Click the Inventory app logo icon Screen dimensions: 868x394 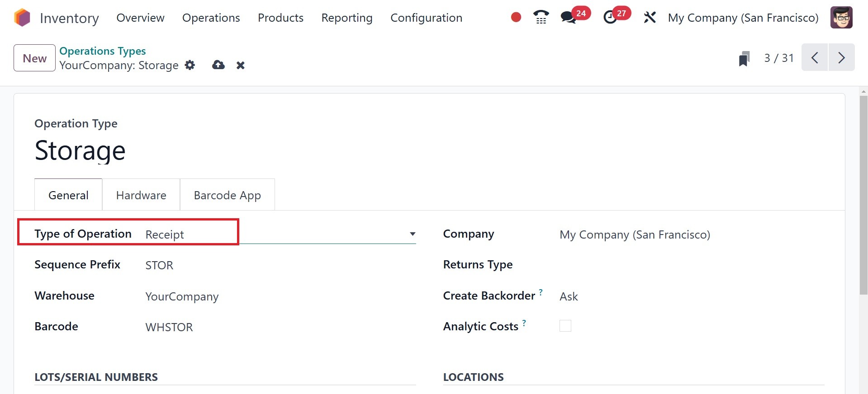(x=22, y=18)
